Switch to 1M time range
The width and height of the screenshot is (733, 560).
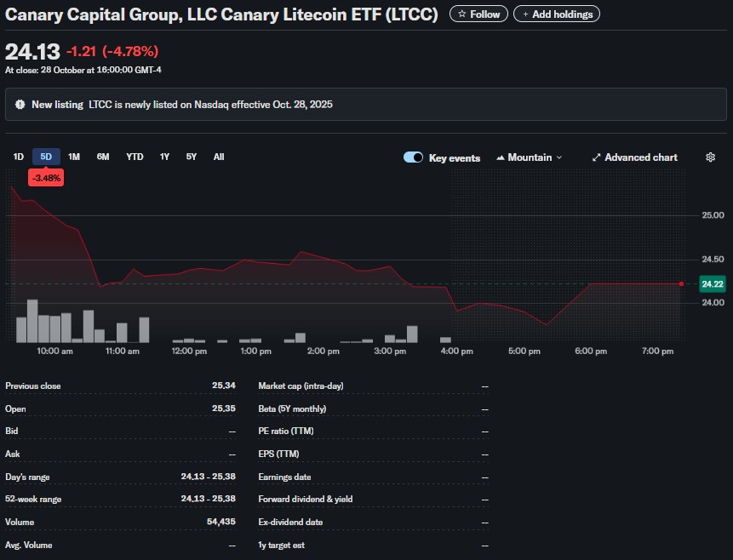pos(74,157)
